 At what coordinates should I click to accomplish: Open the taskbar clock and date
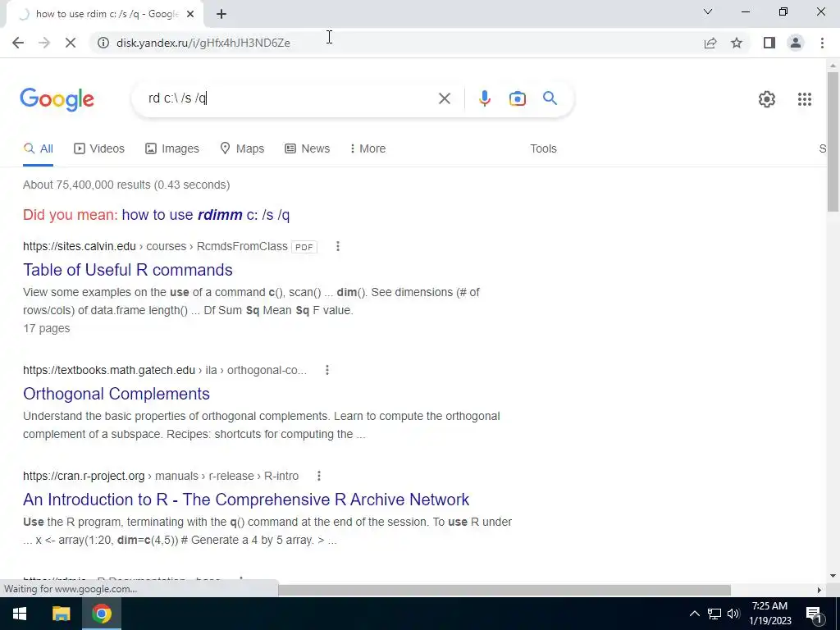769,614
